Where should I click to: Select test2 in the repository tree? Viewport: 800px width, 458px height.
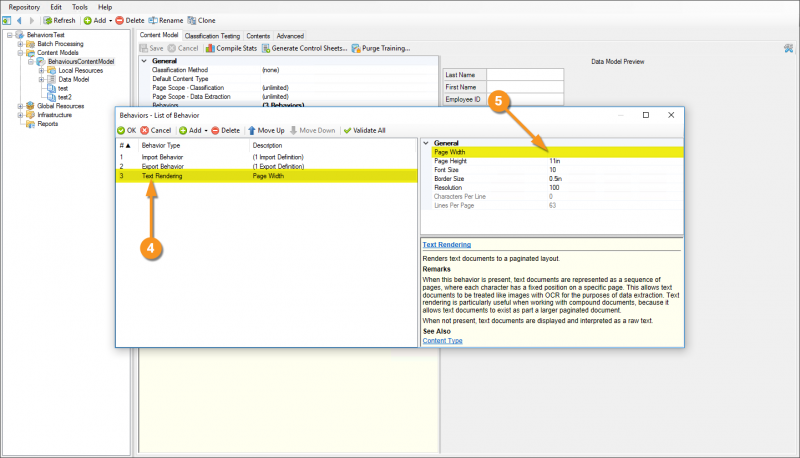[x=65, y=97]
